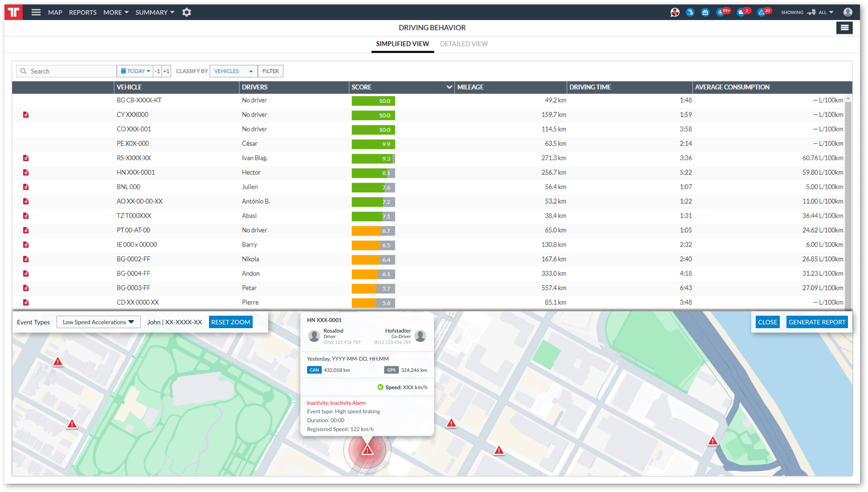Click the TV mode icon
The height and width of the screenshot is (492, 868).
click(x=705, y=12)
